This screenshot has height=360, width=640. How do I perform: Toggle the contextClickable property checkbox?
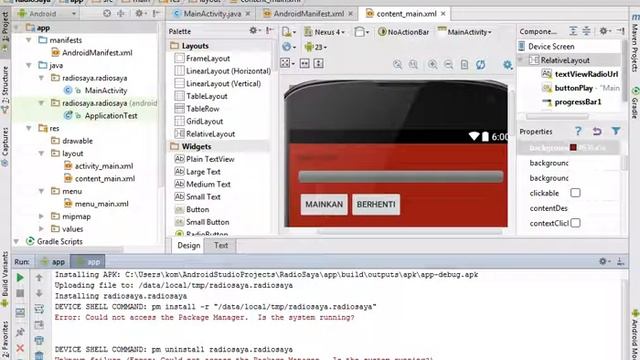point(575,223)
